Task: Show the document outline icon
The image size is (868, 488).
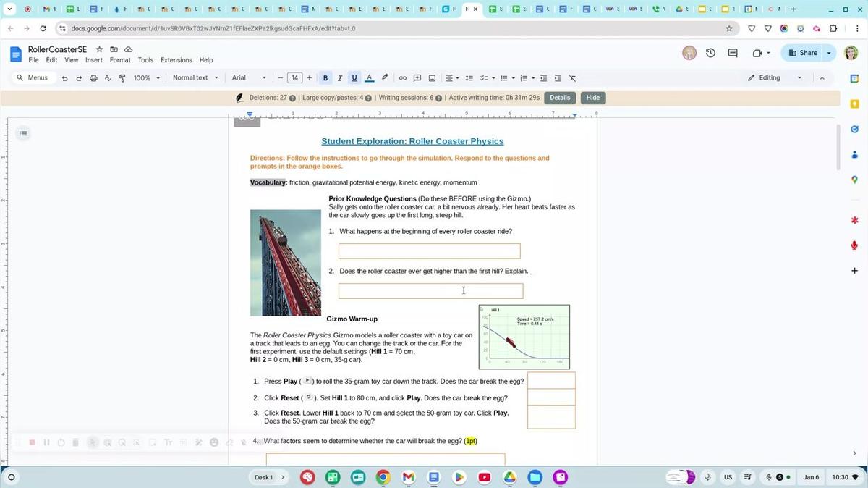Action: [23, 133]
